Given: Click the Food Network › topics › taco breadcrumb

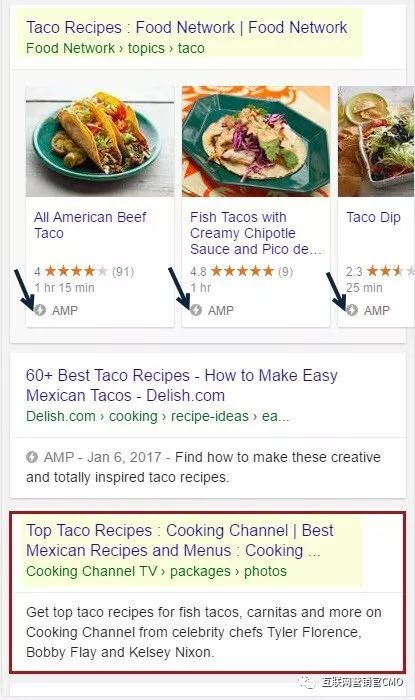Looking at the screenshot, I should click(115, 48).
